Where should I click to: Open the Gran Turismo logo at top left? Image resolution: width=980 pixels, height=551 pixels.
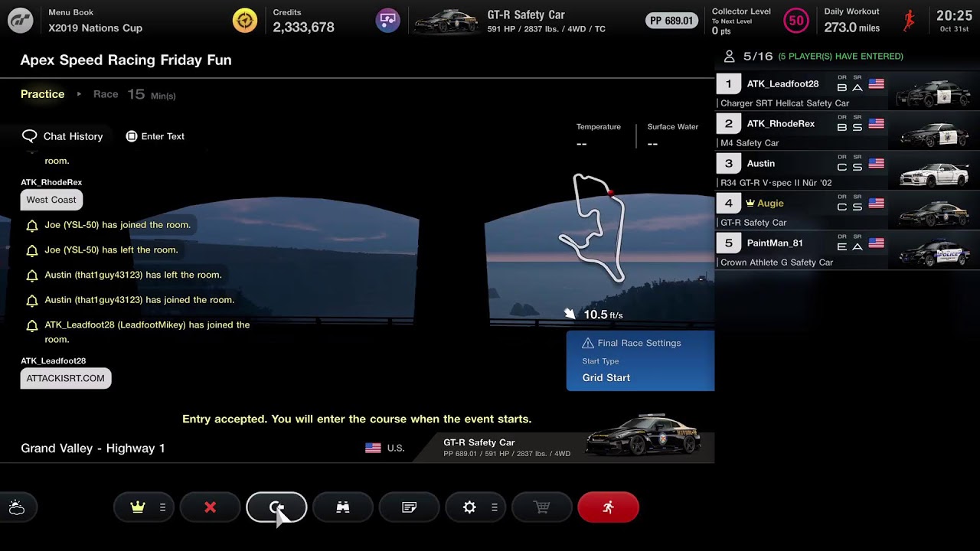pos(20,21)
